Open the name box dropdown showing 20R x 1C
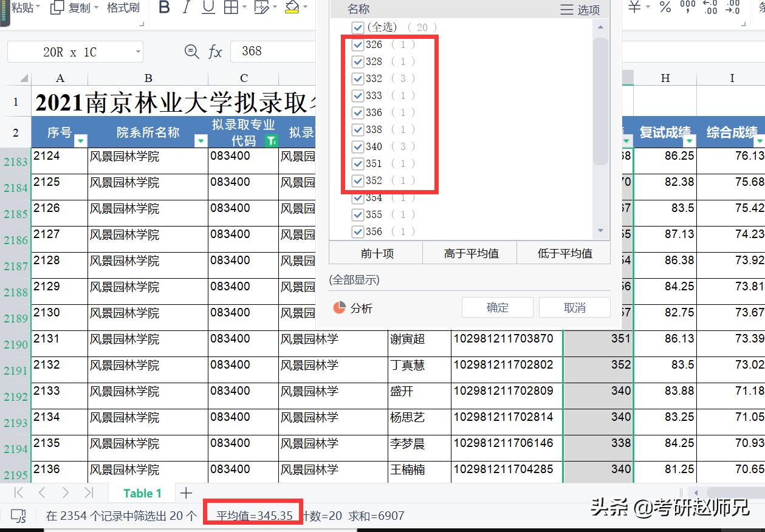 coord(139,52)
